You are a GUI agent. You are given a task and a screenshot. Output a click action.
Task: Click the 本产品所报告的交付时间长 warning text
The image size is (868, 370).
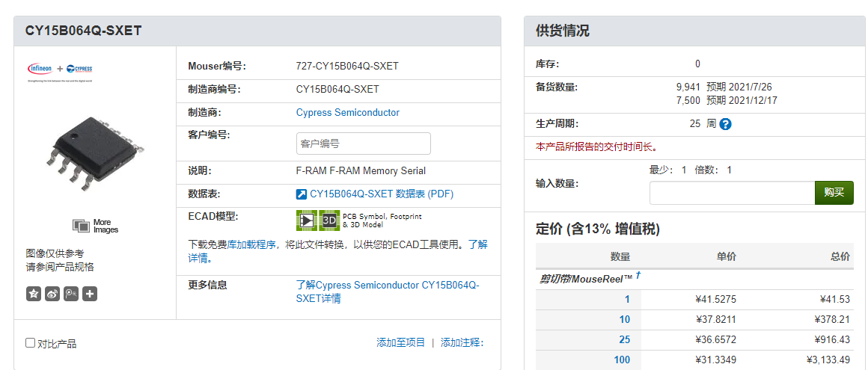click(x=597, y=147)
